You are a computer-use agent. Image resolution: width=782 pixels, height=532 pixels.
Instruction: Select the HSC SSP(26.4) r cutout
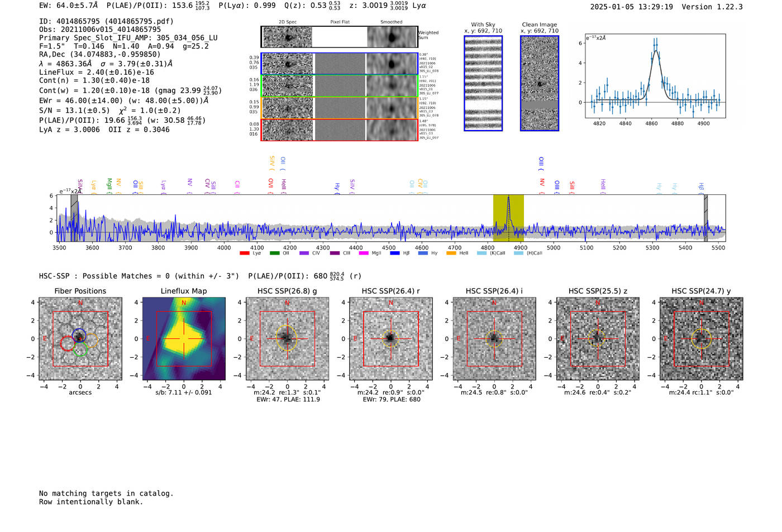pos(390,339)
